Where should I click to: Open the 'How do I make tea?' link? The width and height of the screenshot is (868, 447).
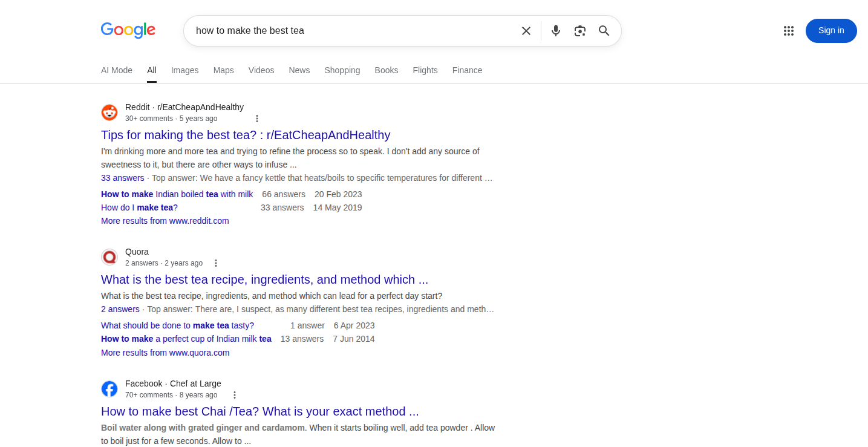(x=139, y=207)
